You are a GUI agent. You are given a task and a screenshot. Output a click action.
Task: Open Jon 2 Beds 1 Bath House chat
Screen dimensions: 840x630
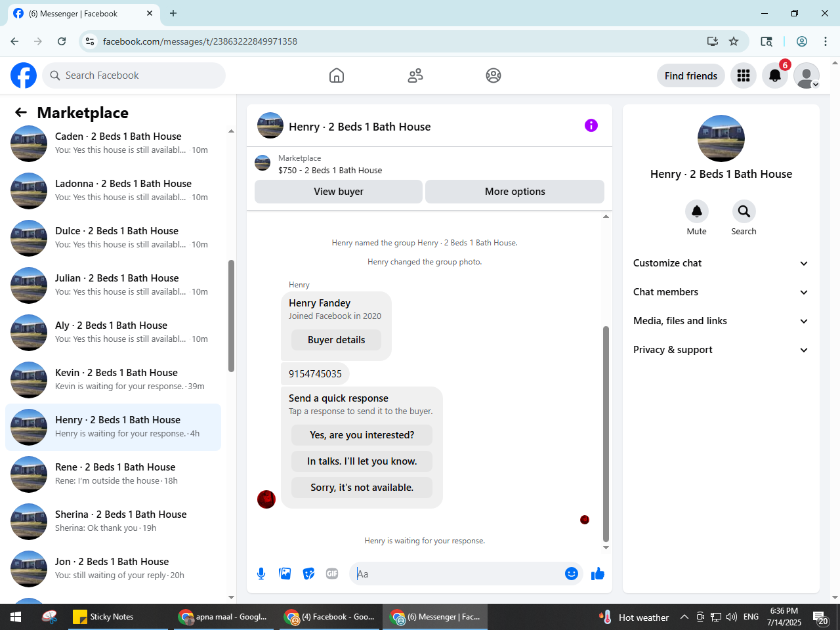coord(113,568)
